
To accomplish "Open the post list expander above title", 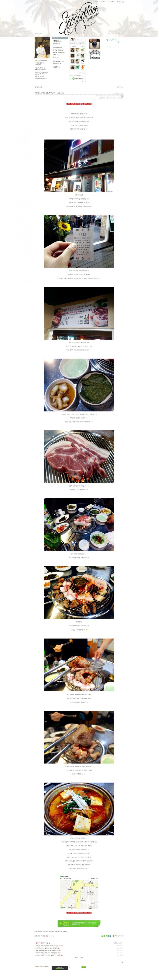I will coord(120,87).
